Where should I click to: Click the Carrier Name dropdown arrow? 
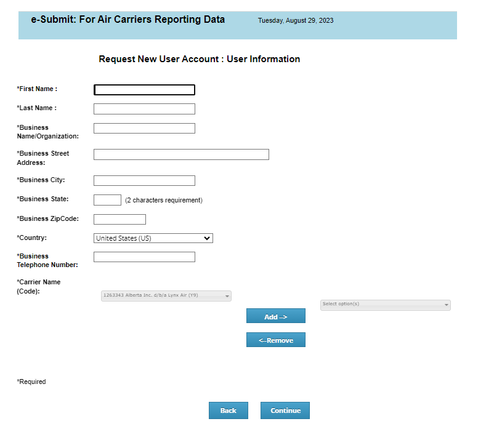click(x=226, y=295)
